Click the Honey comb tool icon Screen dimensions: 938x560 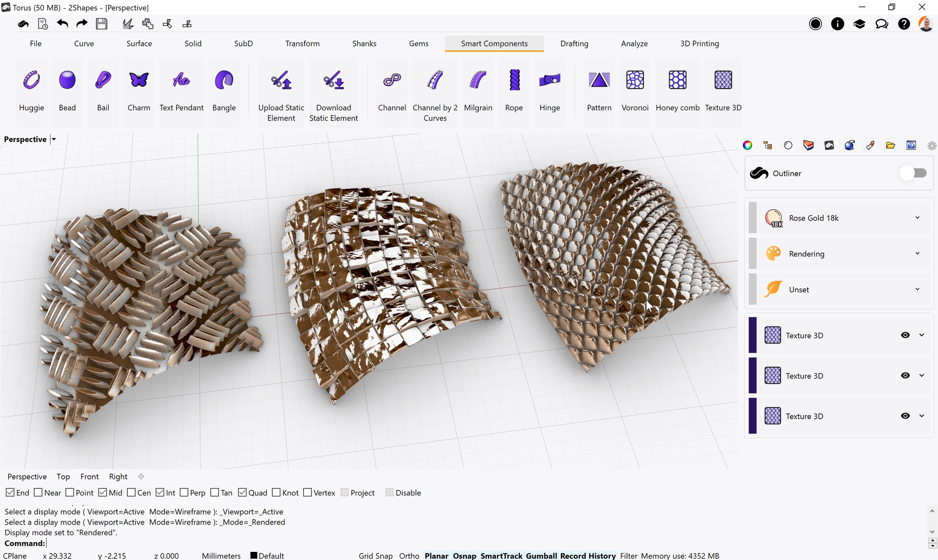pyautogui.click(x=677, y=80)
